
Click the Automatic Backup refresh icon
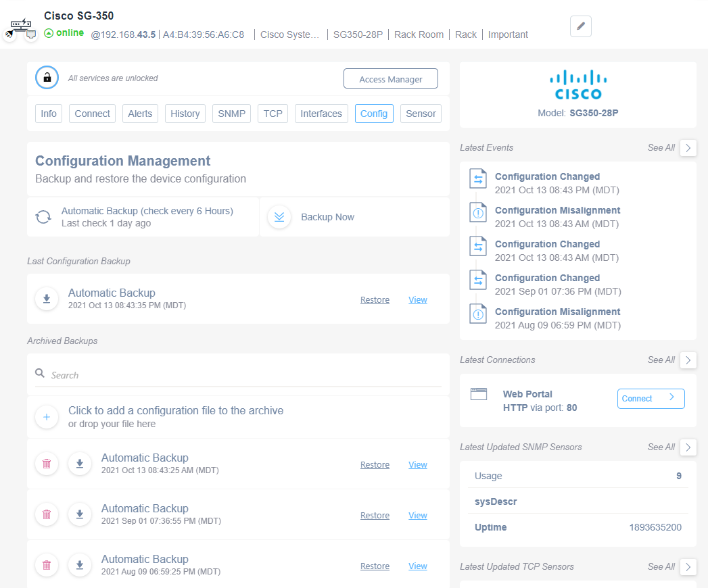coord(43,217)
